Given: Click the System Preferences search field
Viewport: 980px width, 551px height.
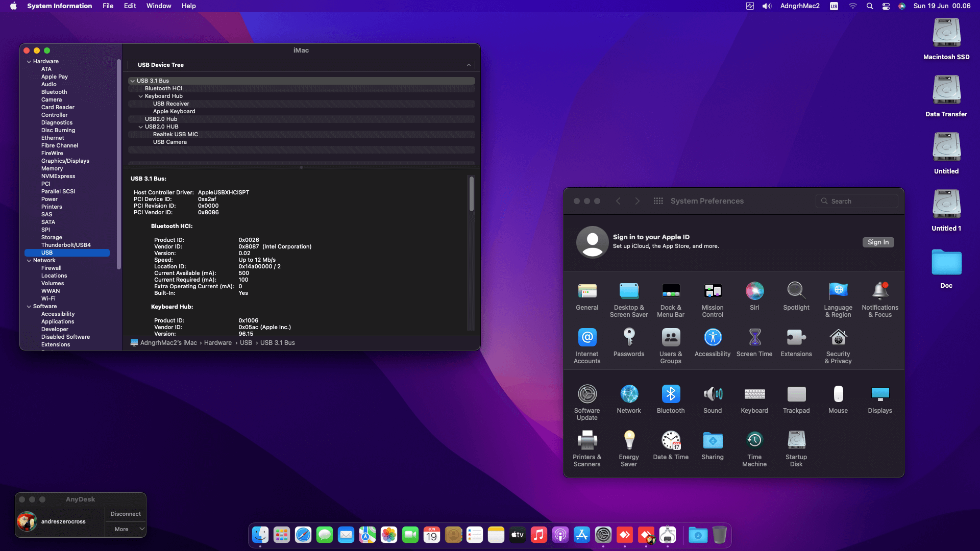Looking at the screenshot, I should point(857,201).
